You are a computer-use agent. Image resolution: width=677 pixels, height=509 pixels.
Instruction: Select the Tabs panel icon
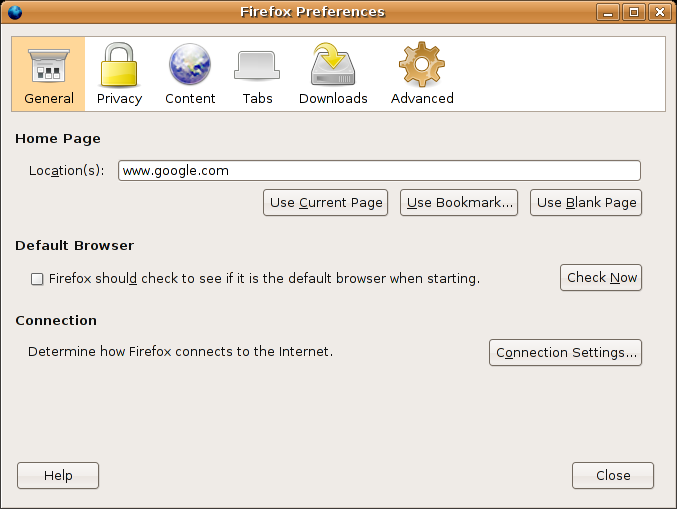[257, 66]
